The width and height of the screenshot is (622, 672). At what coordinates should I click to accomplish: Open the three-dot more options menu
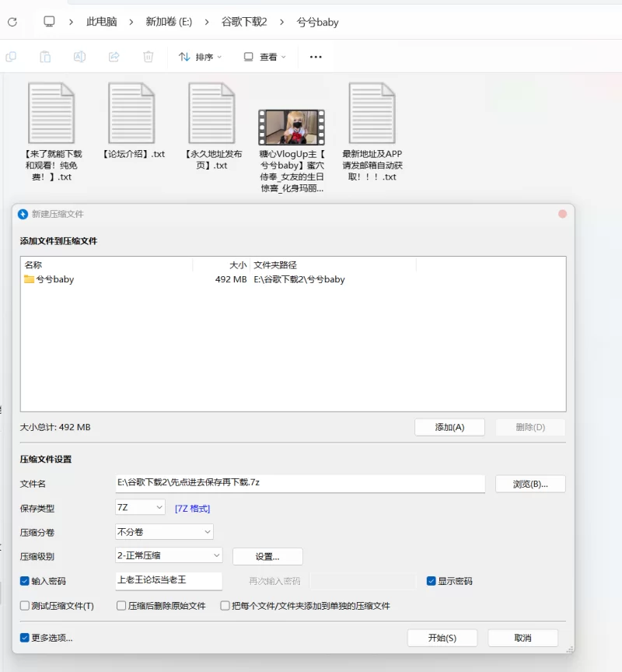tap(316, 57)
